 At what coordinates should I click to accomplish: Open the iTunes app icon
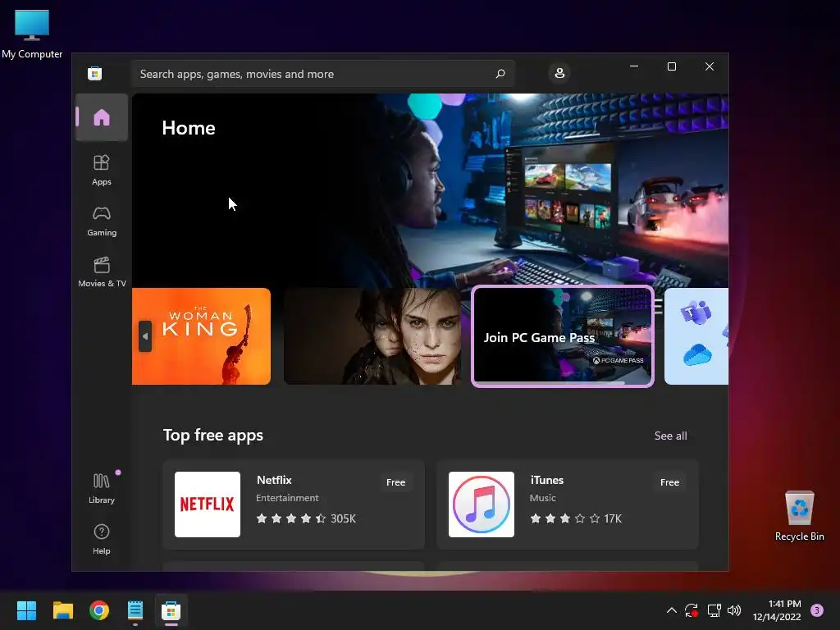pyautogui.click(x=481, y=504)
